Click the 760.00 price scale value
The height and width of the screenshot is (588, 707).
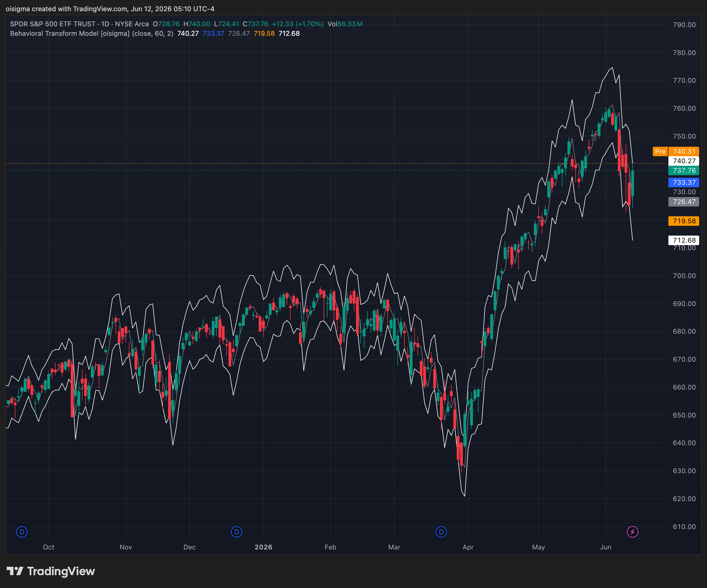pyautogui.click(x=684, y=108)
